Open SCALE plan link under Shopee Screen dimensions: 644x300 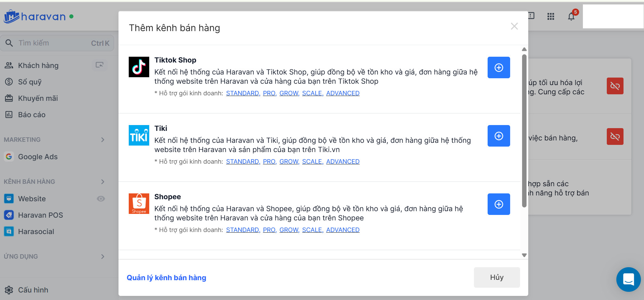pos(313,230)
